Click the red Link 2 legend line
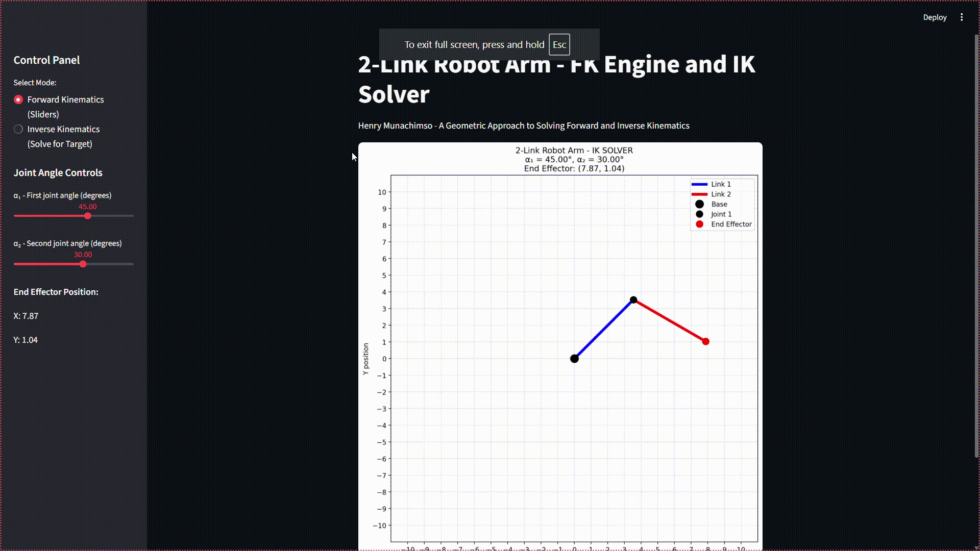Screen dimensions: 980x551 [699, 194]
